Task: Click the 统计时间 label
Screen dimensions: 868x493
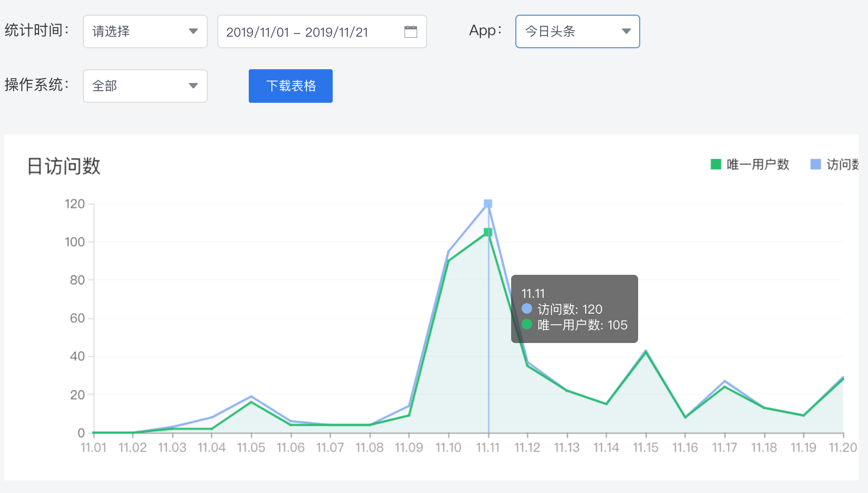Action: click(x=37, y=30)
